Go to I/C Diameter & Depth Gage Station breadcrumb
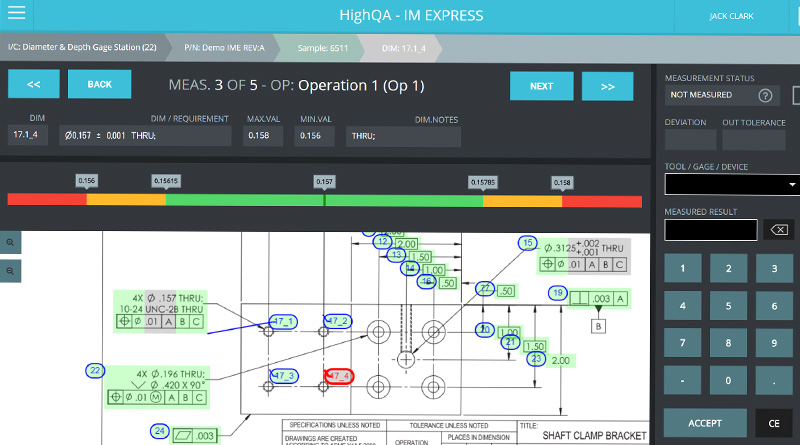 82,47
